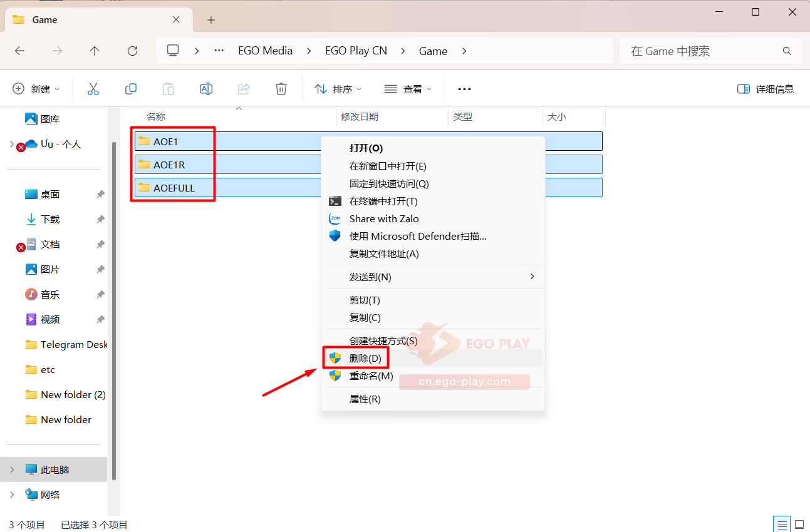Click the monitor icon in address bar
Image resolution: width=810 pixels, height=532 pixels.
[x=174, y=51]
